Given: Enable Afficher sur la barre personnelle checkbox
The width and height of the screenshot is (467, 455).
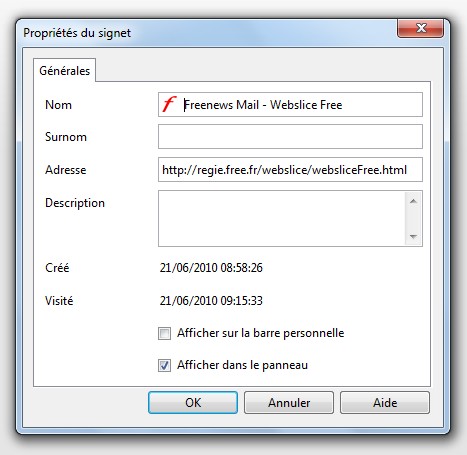Looking at the screenshot, I should [164, 333].
